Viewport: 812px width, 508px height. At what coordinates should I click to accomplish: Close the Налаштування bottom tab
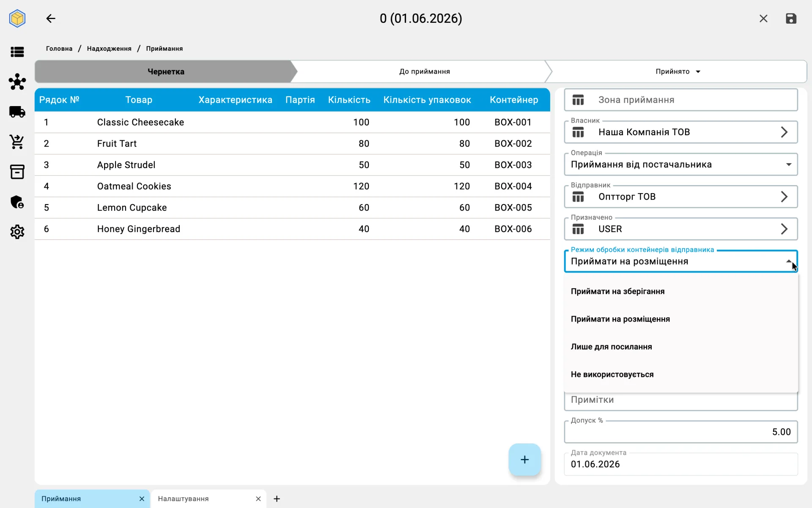258,499
